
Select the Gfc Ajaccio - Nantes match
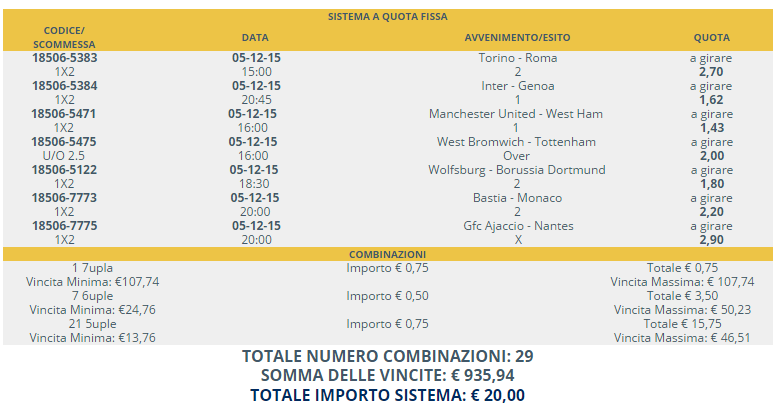click(x=517, y=226)
